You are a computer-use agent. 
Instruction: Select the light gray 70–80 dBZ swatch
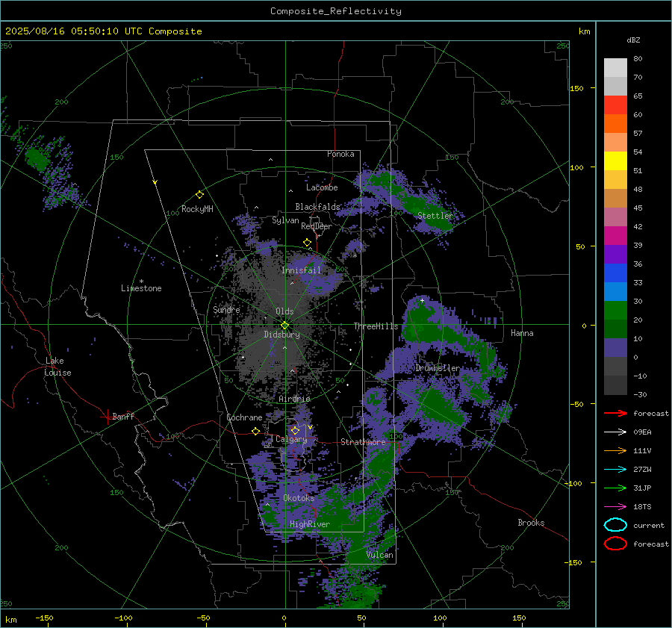615,68
